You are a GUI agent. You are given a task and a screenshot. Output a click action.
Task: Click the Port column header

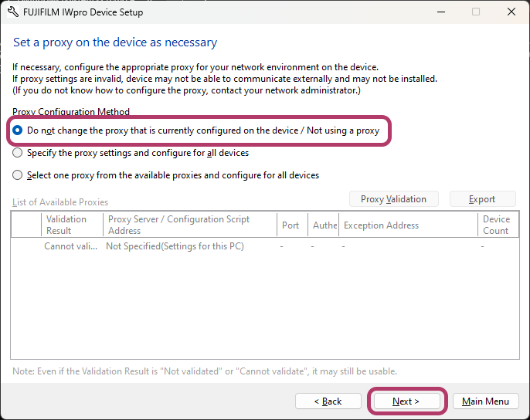[292, 225]
